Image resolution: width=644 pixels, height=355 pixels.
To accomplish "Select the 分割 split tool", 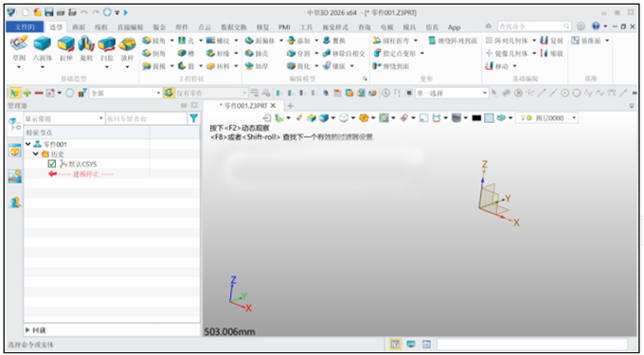I will coord(298,53).
